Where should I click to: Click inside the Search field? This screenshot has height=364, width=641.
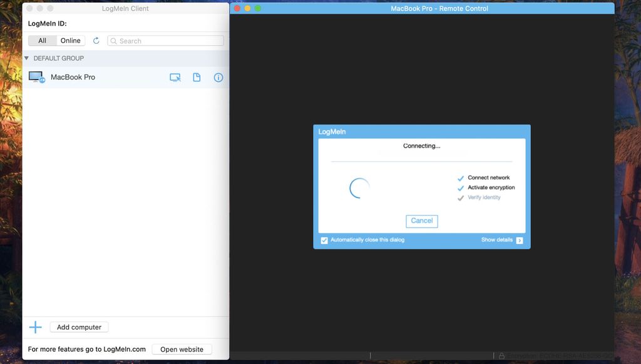coord(165,41)
